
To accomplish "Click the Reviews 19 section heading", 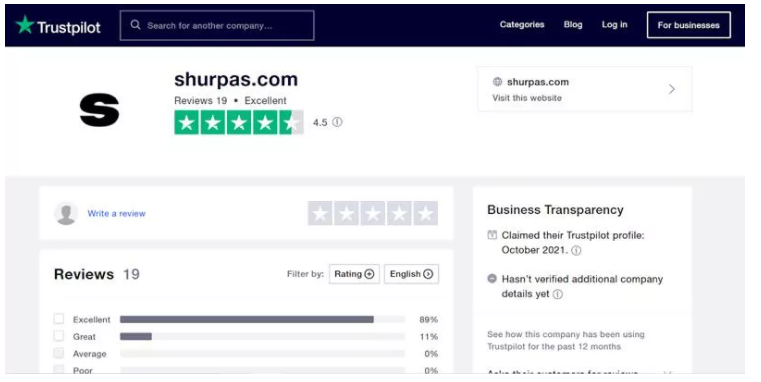I will tap(97, 274).
